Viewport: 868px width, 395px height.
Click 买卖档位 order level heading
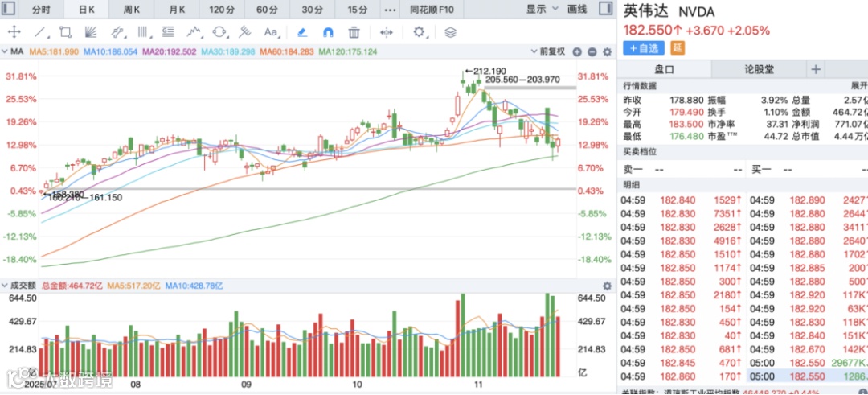[x=640, y=152]
